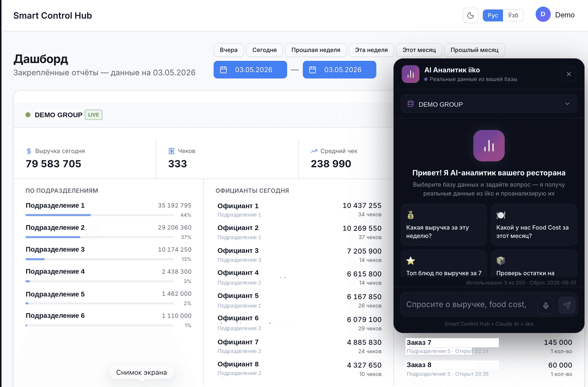Image resolution: width=588 pixels, height=387 pixels.
Task: Click the Подразделение 3 progress bar
Action: [x=99, y=259]
